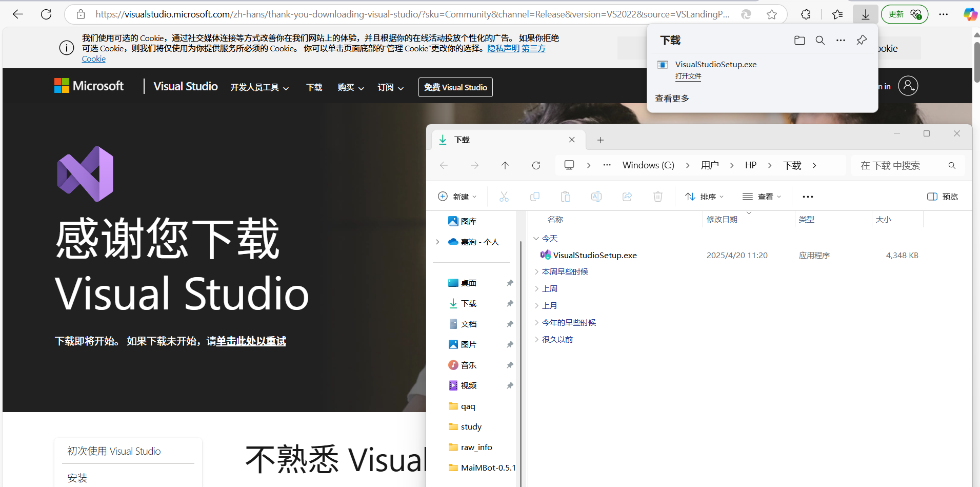Open the 排序 sort dropdown
This screenshot has width=980, height=487.
tap(705, 197)
